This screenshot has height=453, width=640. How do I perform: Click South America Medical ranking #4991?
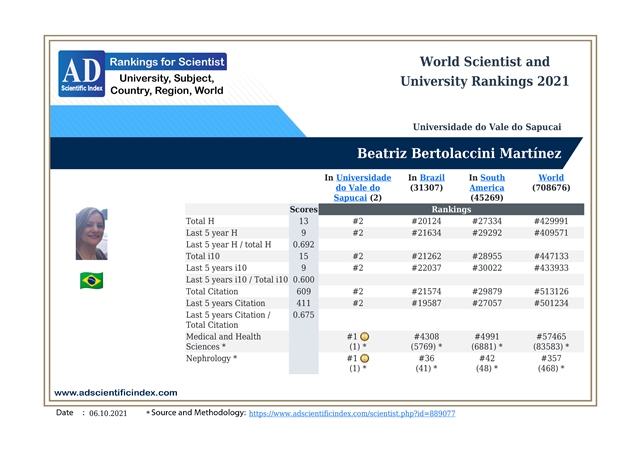487,337
